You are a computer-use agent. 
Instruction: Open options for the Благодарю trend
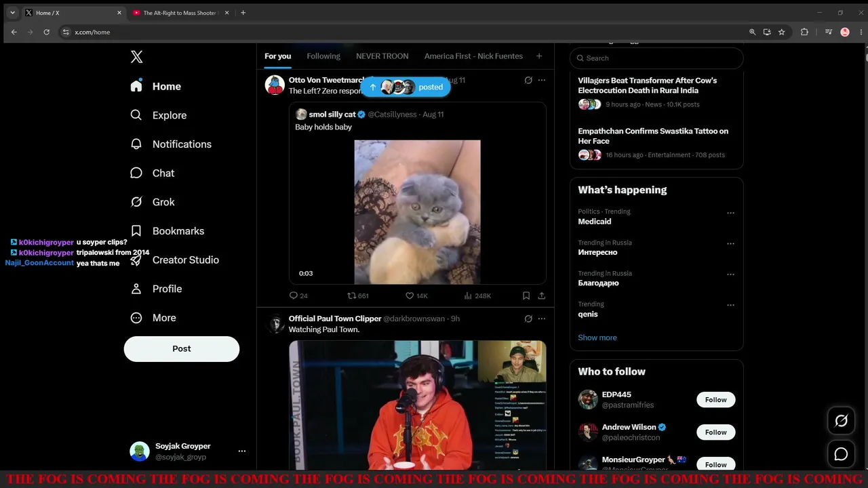pyautogui.click(x=730, y=274)
